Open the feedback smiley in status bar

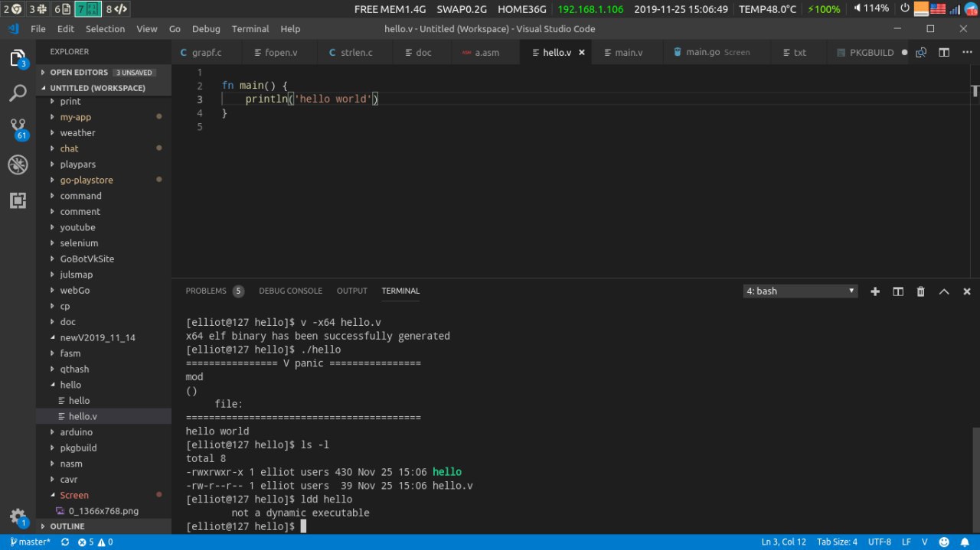[x=944, y=542]
